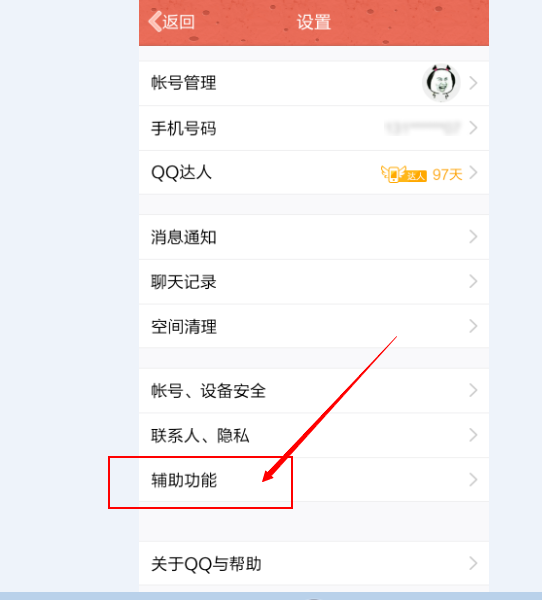Tap the chevron in 帐号、设备安全 row
This screenshot has width=542, height=600.
tap(473, 390)
